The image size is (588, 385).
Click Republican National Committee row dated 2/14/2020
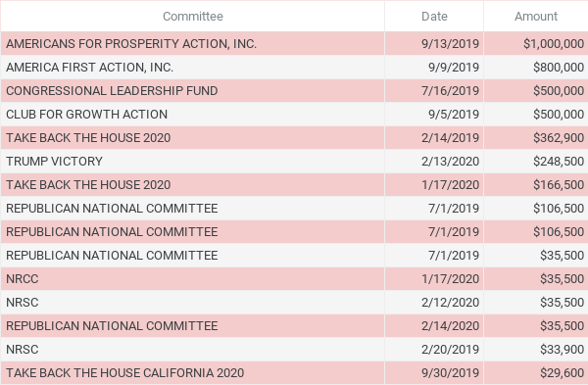click(x=294, y=326)
